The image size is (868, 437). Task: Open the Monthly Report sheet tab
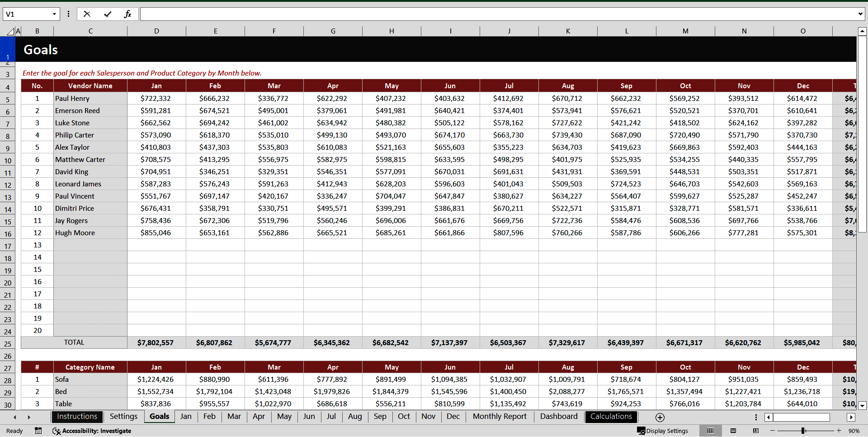(x=499, y=417)
